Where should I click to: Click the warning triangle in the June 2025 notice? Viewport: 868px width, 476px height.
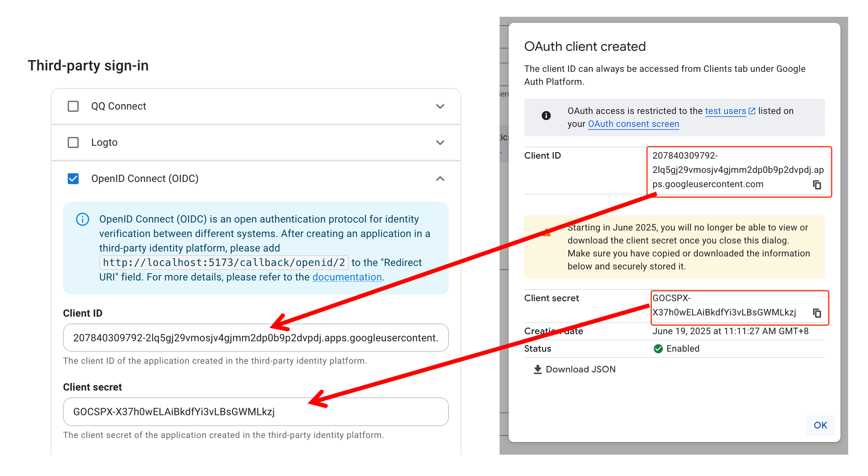[546, 232]
